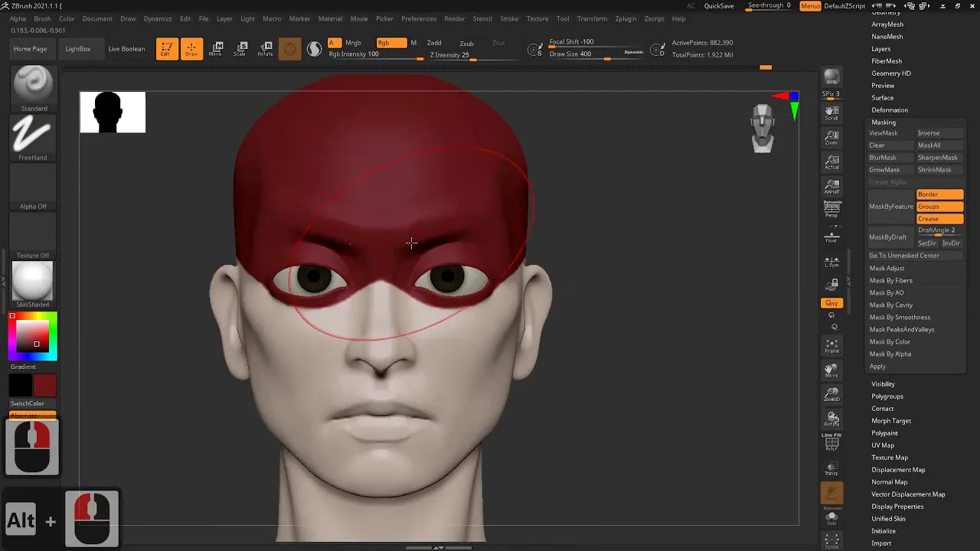Screen dimensions: 980x551
Task: Click the camera head orientation widget
Action: (x=763, y=128)
